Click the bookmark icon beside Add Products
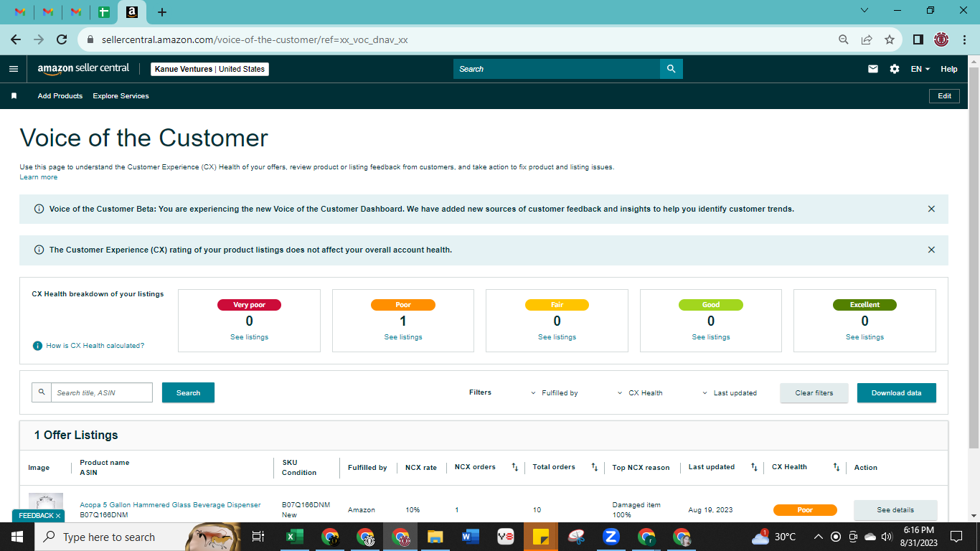The height and width of the screenshot is (551, 980). (x=14, y=96)
